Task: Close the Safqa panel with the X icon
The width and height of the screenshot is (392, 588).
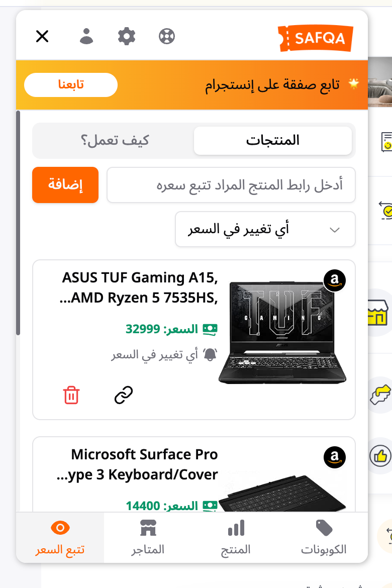Action: 42,36
